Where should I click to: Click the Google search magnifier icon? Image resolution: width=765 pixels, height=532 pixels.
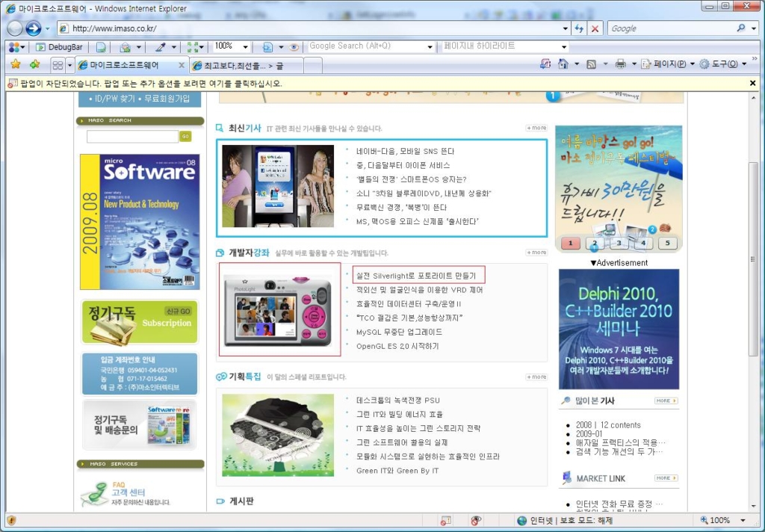click(x=741, y=28)
